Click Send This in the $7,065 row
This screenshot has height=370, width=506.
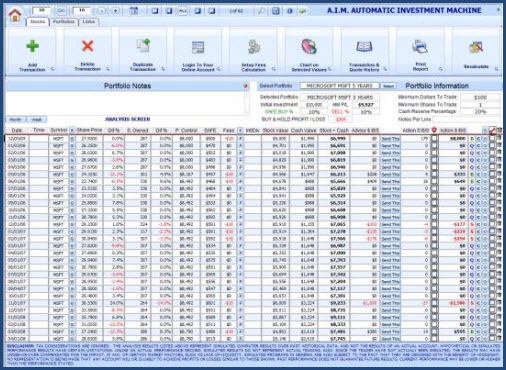390,224
